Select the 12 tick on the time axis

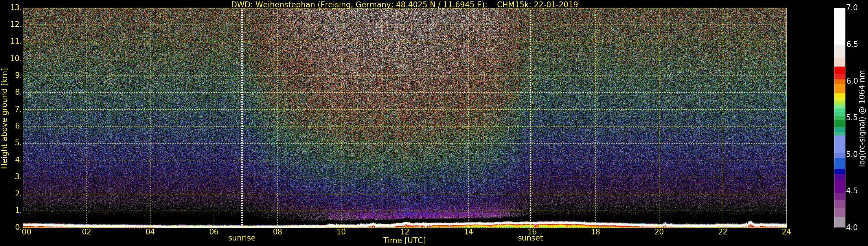[404, 232]
